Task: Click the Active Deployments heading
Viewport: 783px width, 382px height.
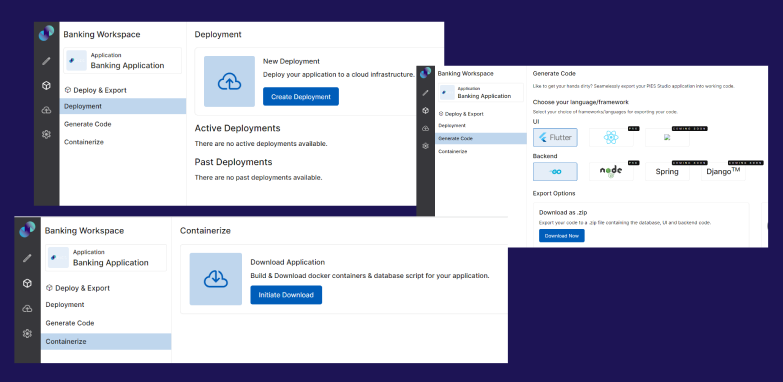Action: point(237,128)
